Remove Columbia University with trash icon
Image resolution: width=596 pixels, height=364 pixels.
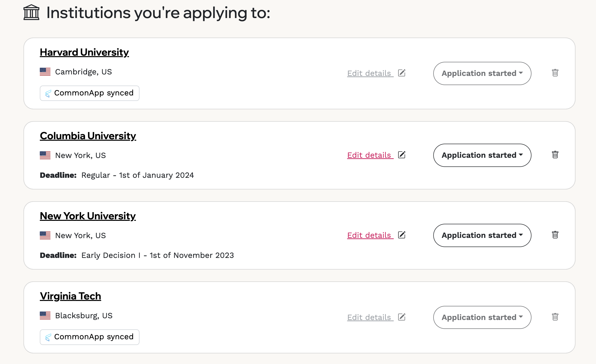click(555, 155)
